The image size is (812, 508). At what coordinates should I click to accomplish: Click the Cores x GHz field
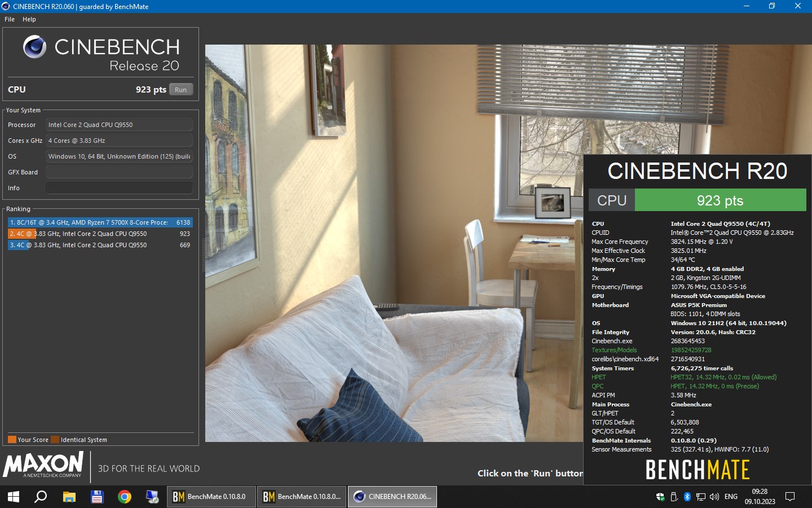click(x=119, y=141)
